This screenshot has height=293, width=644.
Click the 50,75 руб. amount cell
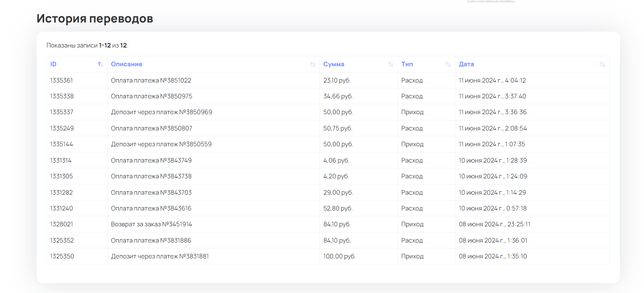point(338,128)
